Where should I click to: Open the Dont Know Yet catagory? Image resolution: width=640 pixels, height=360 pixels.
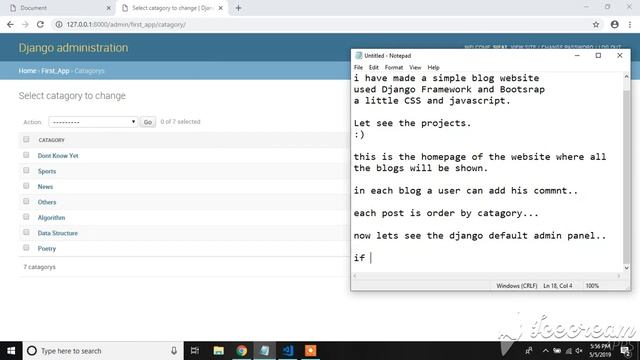point(58,156)
